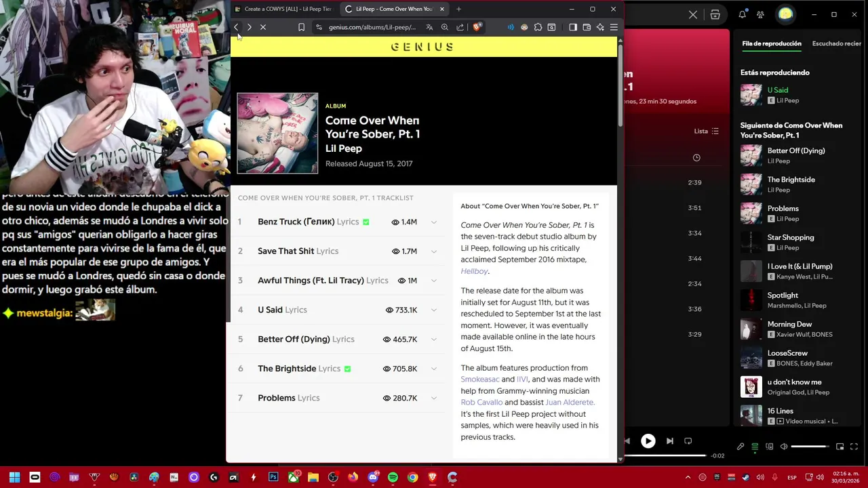The width and height of the screenshot is (868, 488).
Task: Adjust the Spotify volume slider
Action: pyautogui.click(x=810, y=447)
